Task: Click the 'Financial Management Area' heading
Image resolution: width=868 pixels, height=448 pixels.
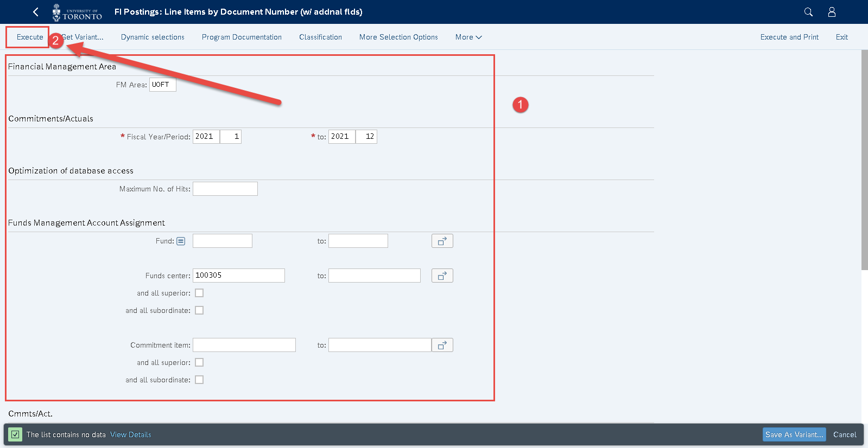Action: (x=62, y=67)
